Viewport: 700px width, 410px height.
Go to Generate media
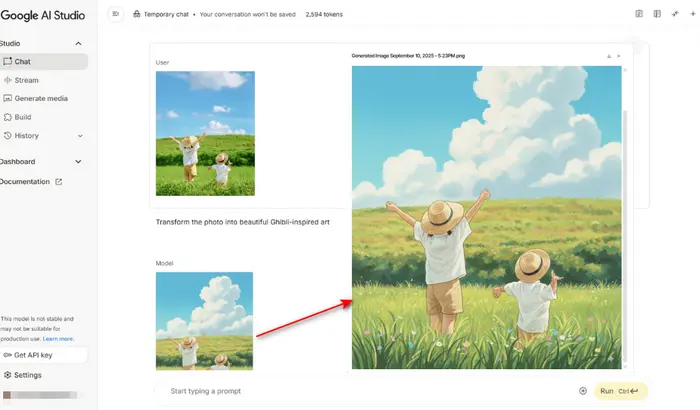41,98
